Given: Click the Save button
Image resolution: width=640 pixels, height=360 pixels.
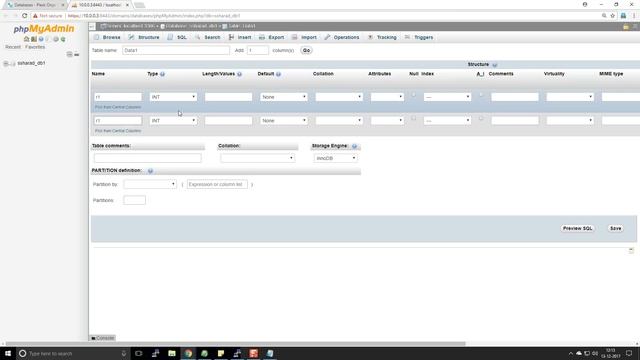Looking at the screenshot, I should (x=615, y=229).
